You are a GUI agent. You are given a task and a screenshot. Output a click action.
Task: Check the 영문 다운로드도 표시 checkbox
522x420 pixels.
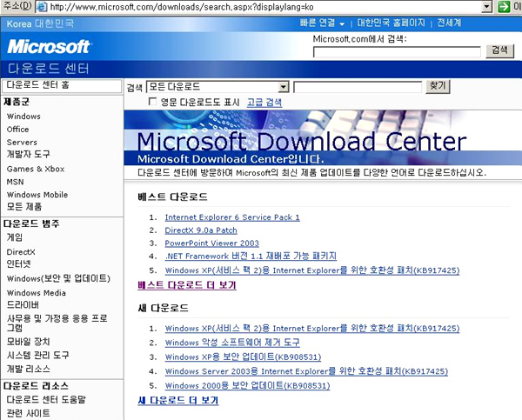coord(153,102)
